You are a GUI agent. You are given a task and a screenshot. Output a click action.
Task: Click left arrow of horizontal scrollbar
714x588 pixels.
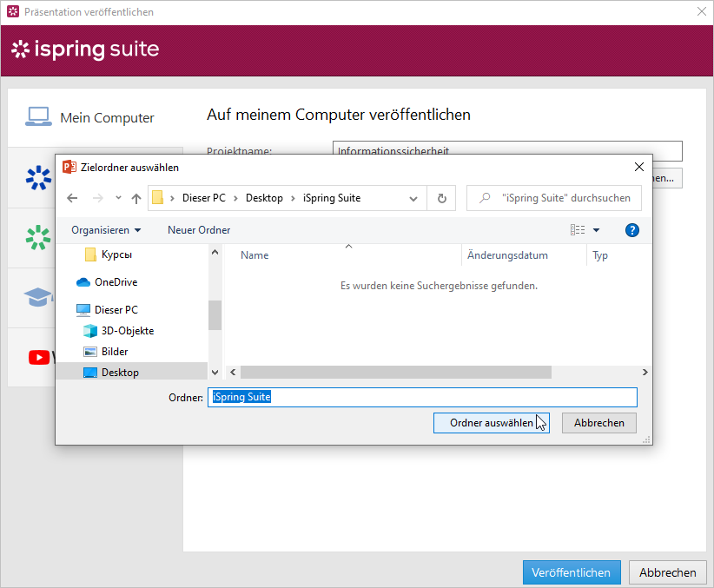click(233, 372)
